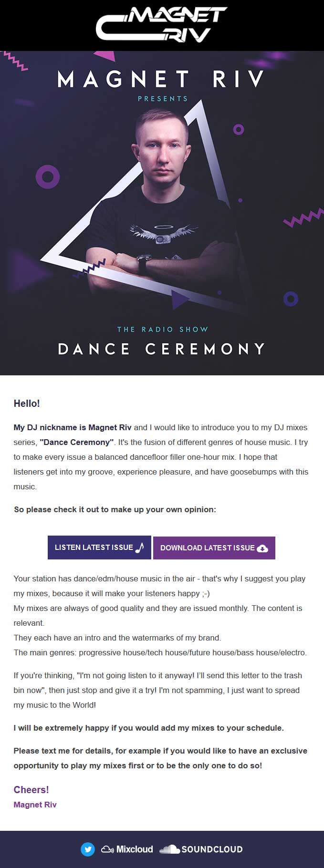Viewport: 324px width, 868px height.
Task: Click the purple play triangle below the DJ's arms
Action: coord(180,300)
